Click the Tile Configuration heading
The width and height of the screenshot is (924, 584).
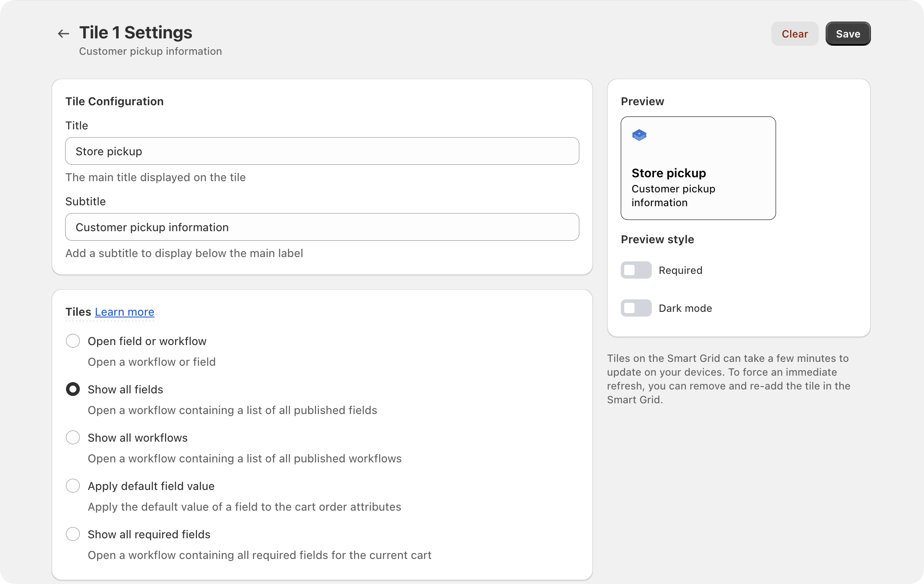tap(115, 101)
